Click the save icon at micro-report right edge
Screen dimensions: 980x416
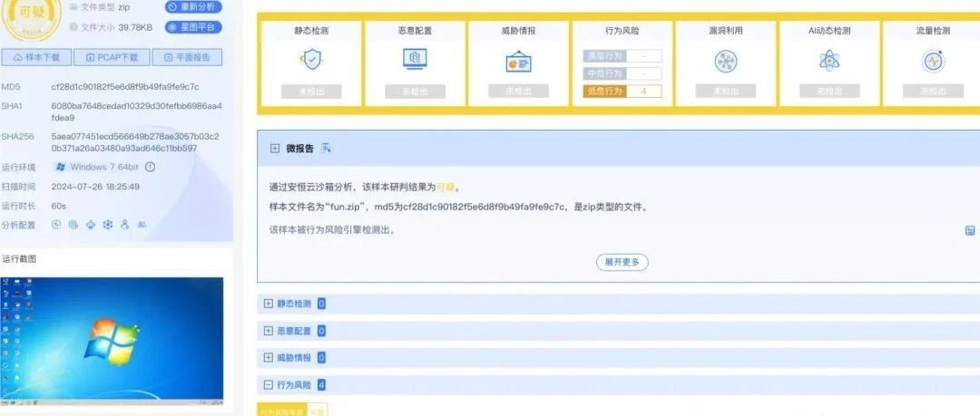coord(970,230)
